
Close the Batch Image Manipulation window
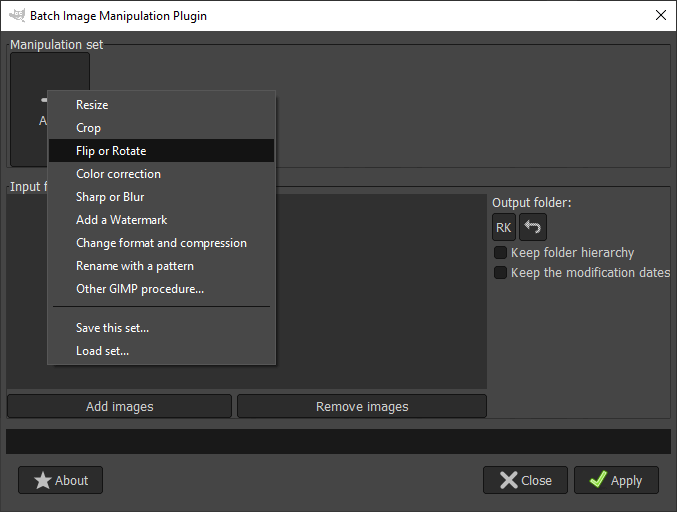(661, 16)
